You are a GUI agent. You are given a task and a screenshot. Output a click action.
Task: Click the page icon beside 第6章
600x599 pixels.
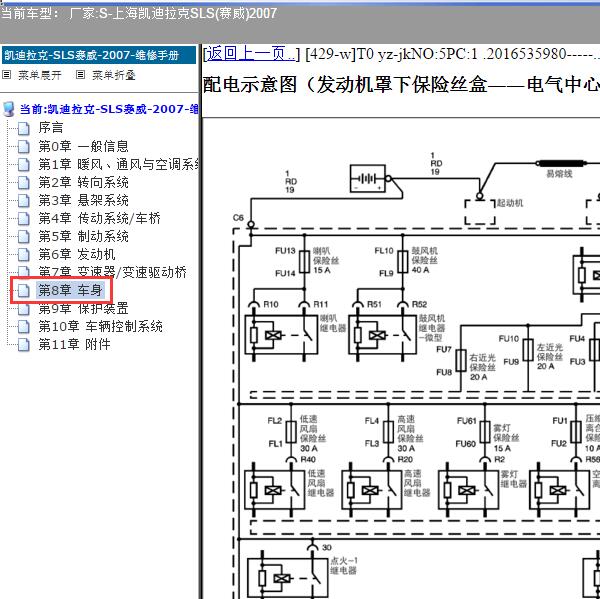tap(24, 255)
